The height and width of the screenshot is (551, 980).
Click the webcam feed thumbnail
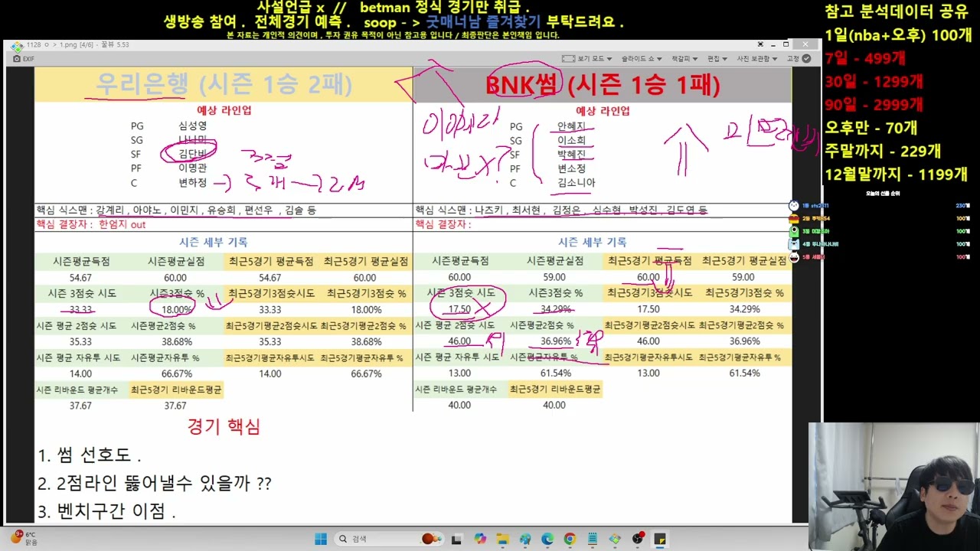pos(894,486)
